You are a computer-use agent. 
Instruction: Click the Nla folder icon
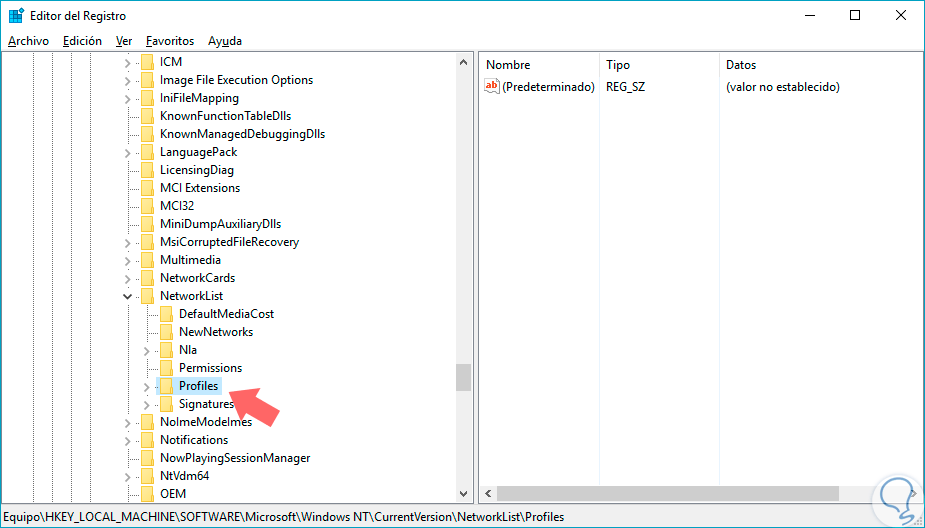coord(166,350)
